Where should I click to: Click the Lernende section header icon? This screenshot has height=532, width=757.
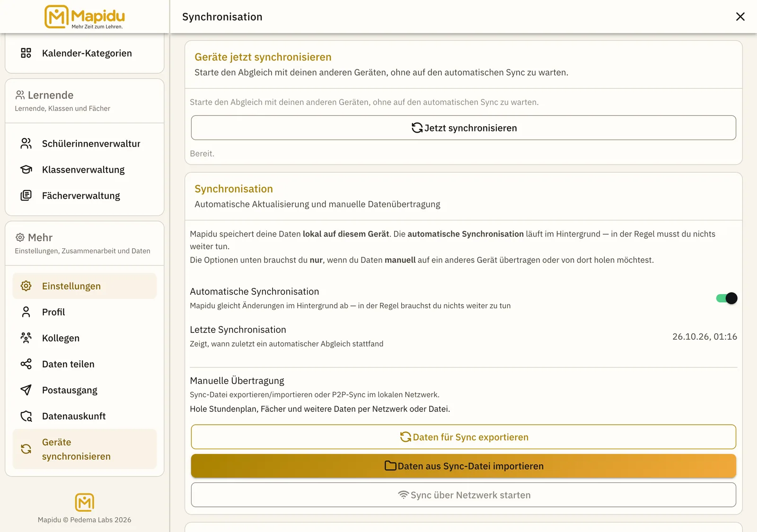[20, 95]
